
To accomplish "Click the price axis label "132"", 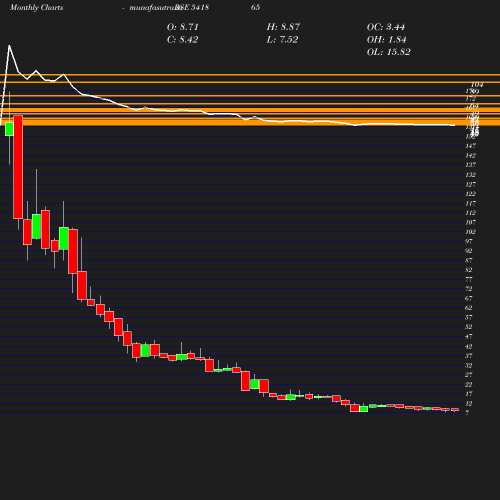I will (470, 175).
